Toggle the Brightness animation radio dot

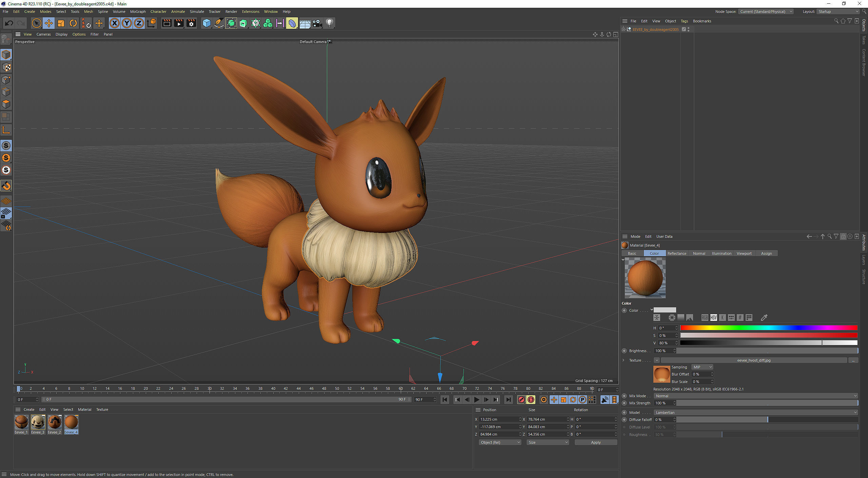(x=624, y=351)
